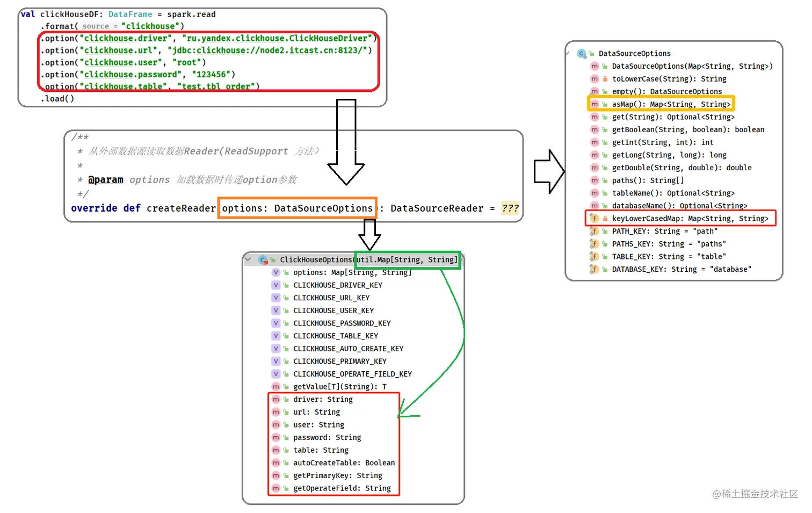
Task: Select CLICKHOUSE_DRIVER_KEY value row
Action: [x=327, y=285]
